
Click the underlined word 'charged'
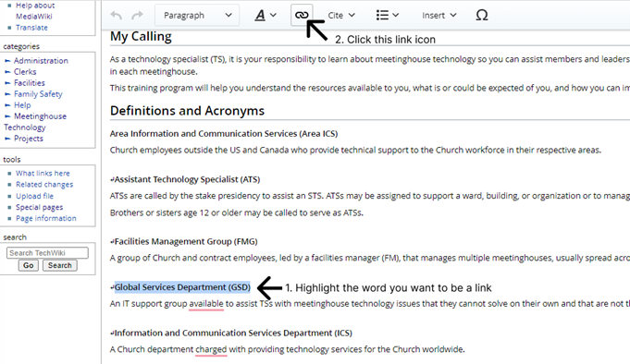click(x=211, y=349)
